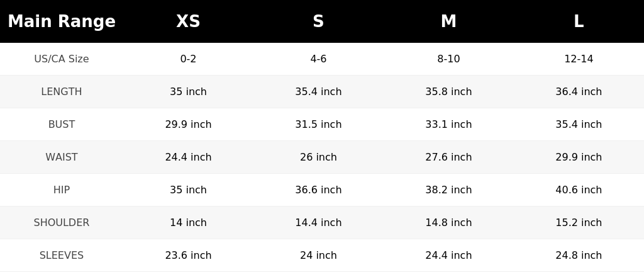
Task: Click the Main Range header cell
Action: (62, 21)
